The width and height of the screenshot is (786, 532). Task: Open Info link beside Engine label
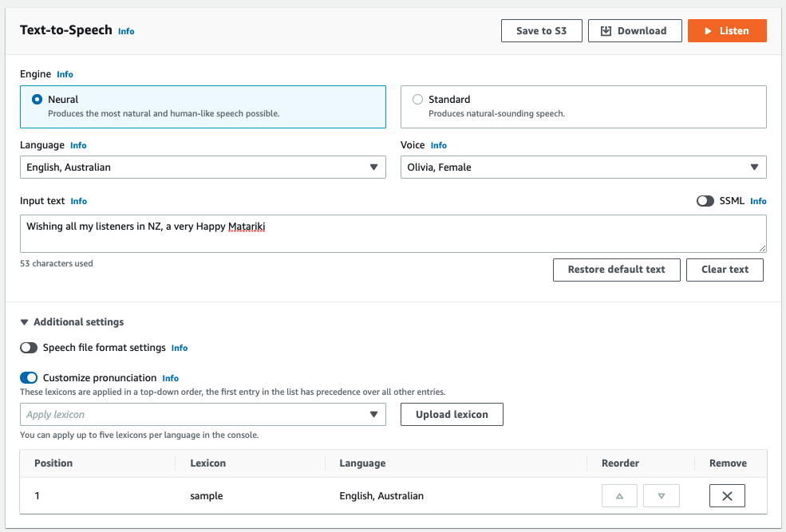pyautogui.click(x=65, y=74)
